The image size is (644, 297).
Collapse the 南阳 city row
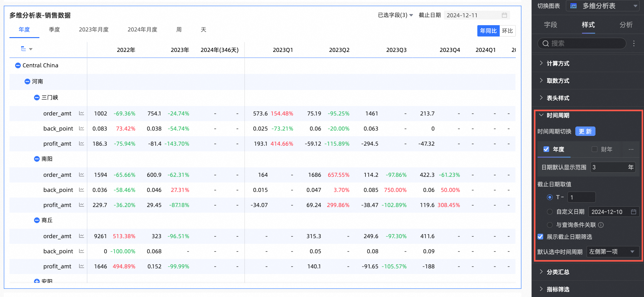tap(37, 159)
